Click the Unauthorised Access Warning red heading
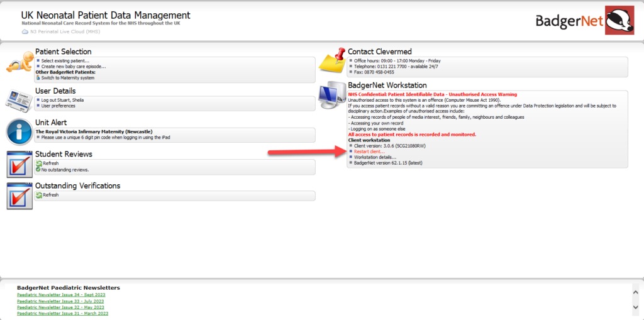644x320 pixels. tap(433, 94)
